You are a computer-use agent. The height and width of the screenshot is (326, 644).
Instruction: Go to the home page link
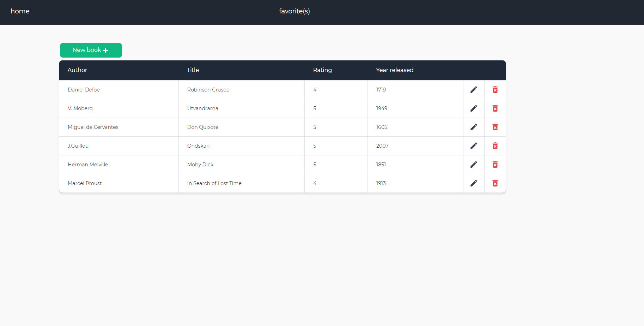coord(20,11)
